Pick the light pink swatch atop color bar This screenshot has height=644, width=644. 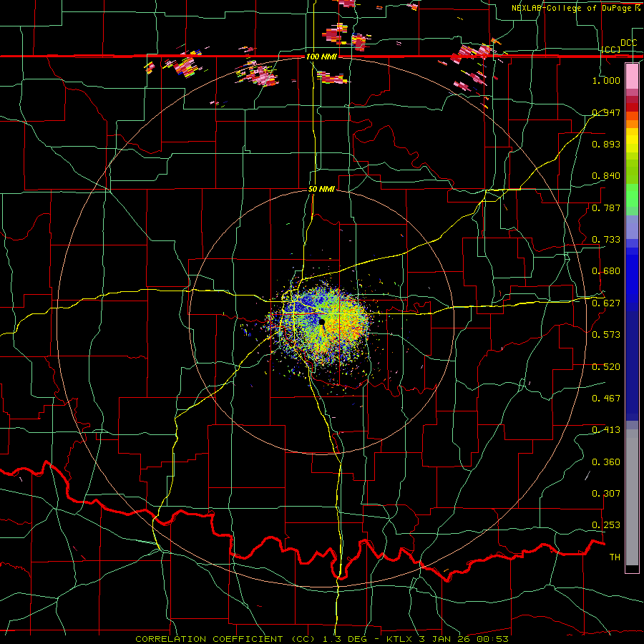click(632, 76)
